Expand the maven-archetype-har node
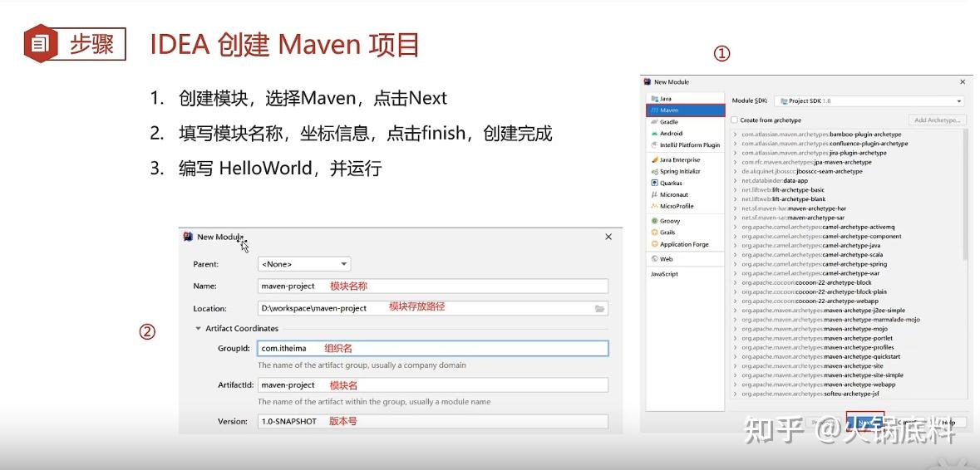Screen dimensions: 980x470 click(x=736, y=208)
